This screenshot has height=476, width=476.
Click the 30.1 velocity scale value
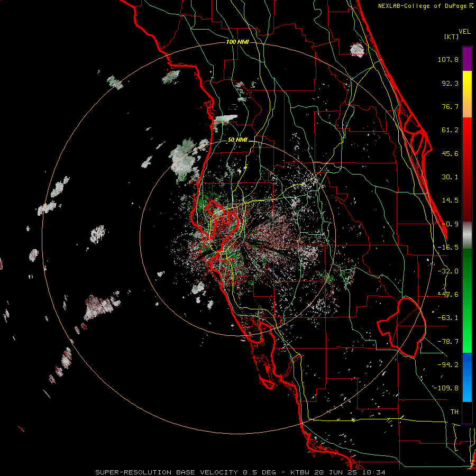(x=450, y=177)
